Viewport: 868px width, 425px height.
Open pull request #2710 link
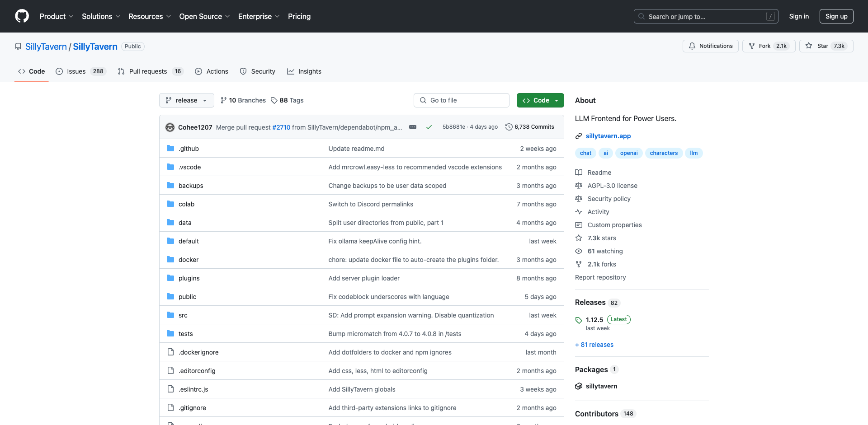coord(281,127)
